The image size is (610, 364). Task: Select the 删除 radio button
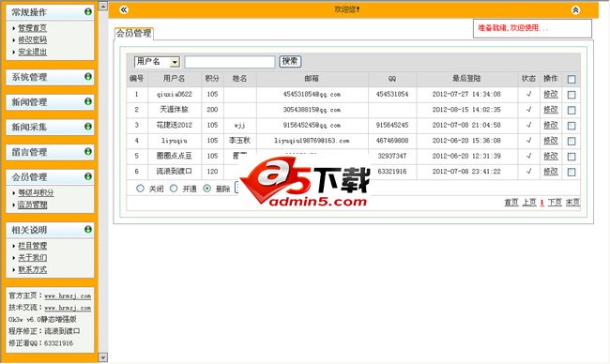click(x=207, y=189)
